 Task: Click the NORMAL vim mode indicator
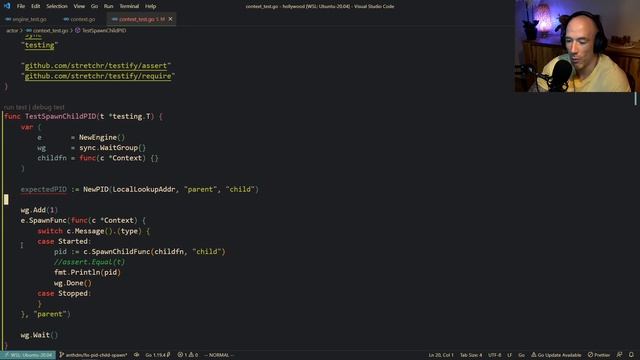219,355
